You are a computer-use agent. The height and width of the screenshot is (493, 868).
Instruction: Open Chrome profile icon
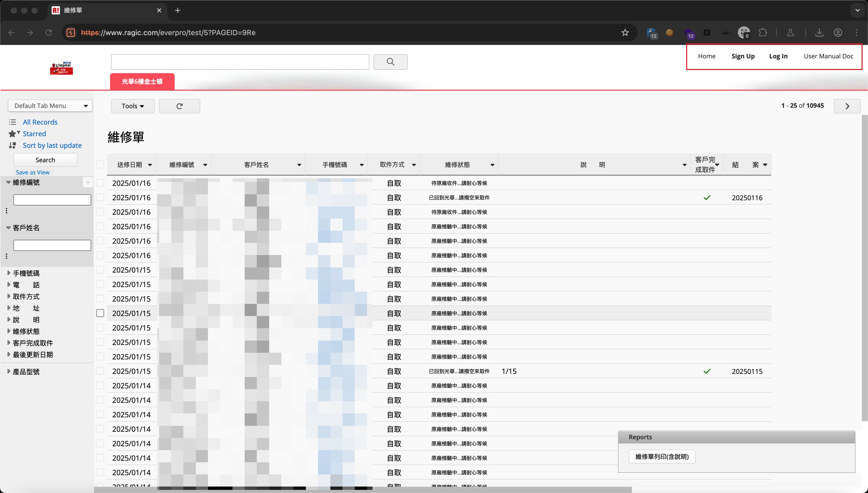click(x=838, y=33)
